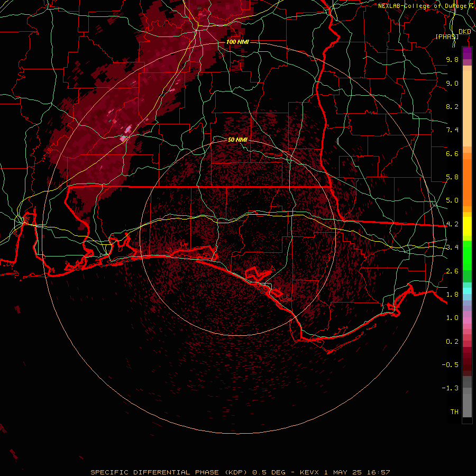Click the 9.0 value on the scale
The image size is (476, 476).
coord(452,83)
